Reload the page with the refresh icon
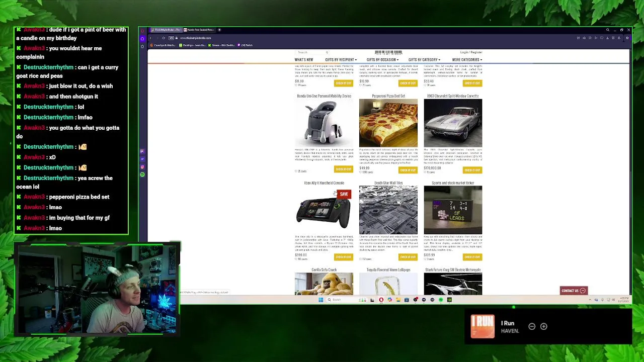 pyautogui.click(x=164, y=38)
